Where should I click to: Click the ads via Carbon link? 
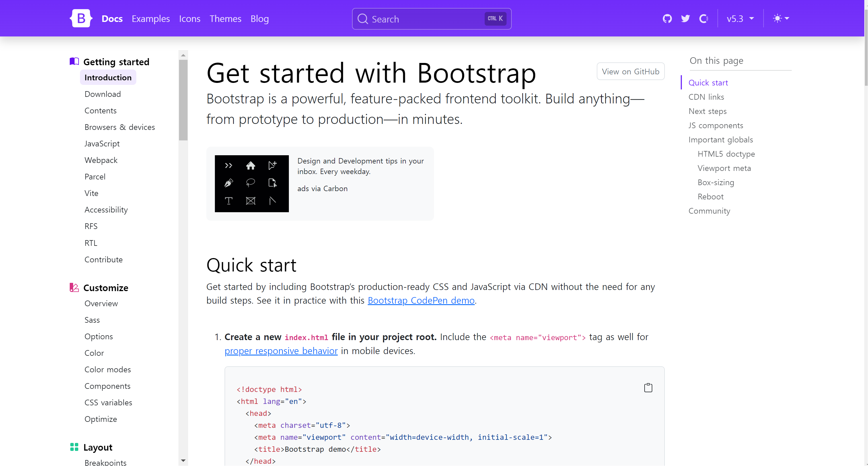click(x=322, y=189)
